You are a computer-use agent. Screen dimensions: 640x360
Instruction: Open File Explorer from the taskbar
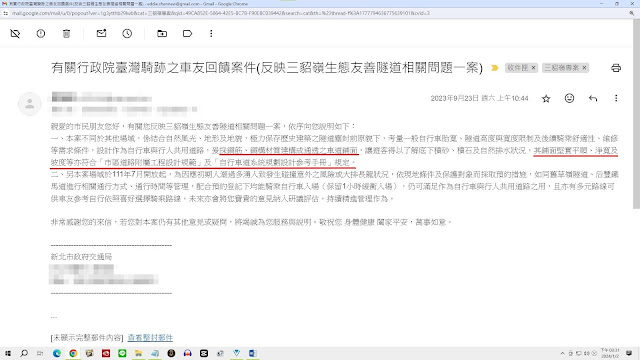138,353
